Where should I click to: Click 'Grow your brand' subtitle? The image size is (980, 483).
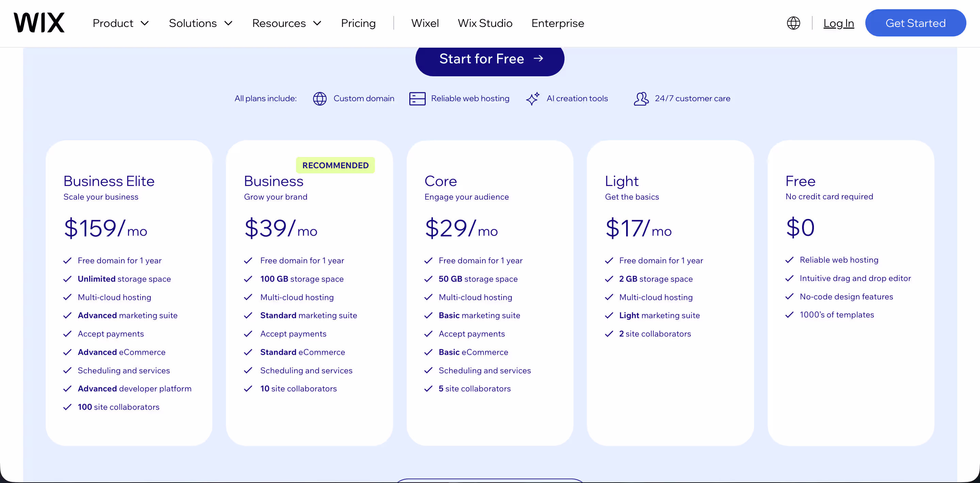point(275,197)
